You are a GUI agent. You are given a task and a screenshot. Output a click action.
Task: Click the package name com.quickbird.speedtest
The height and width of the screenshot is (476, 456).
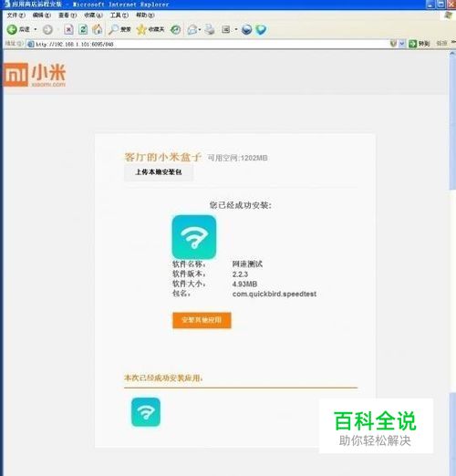click(x=275, y=294)
